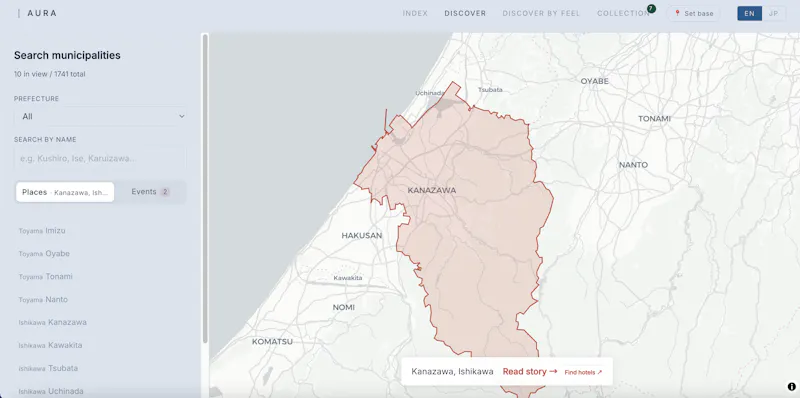The image size is (800, 398).
Task: Select Toyama Imizu in list
Action: click(x=42, y=231)
